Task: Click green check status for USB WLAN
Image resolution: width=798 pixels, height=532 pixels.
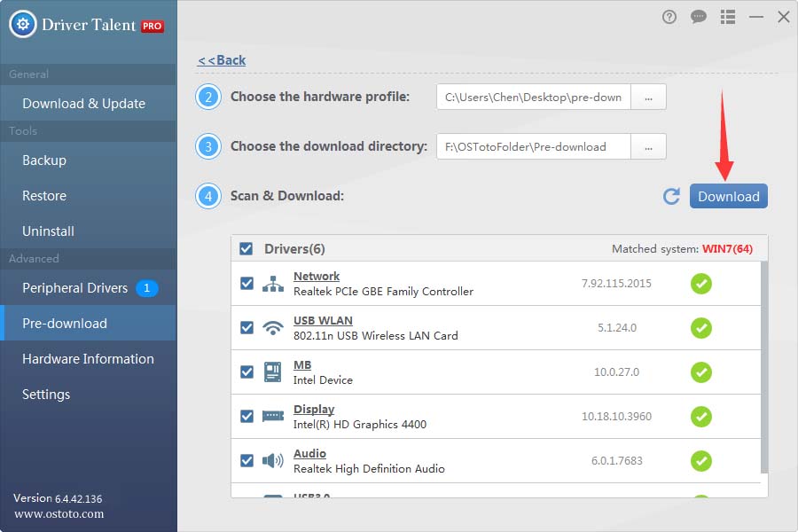Action: (x=701, y=328)
